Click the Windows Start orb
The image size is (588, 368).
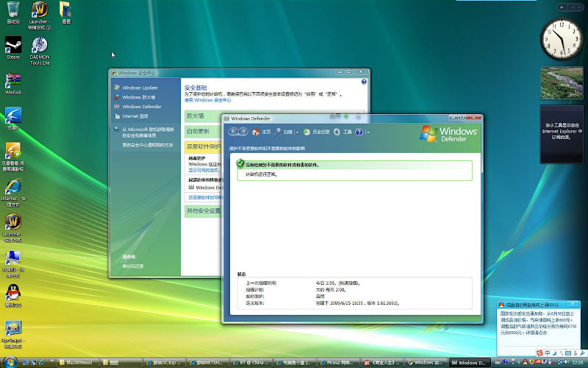(10, 362)
